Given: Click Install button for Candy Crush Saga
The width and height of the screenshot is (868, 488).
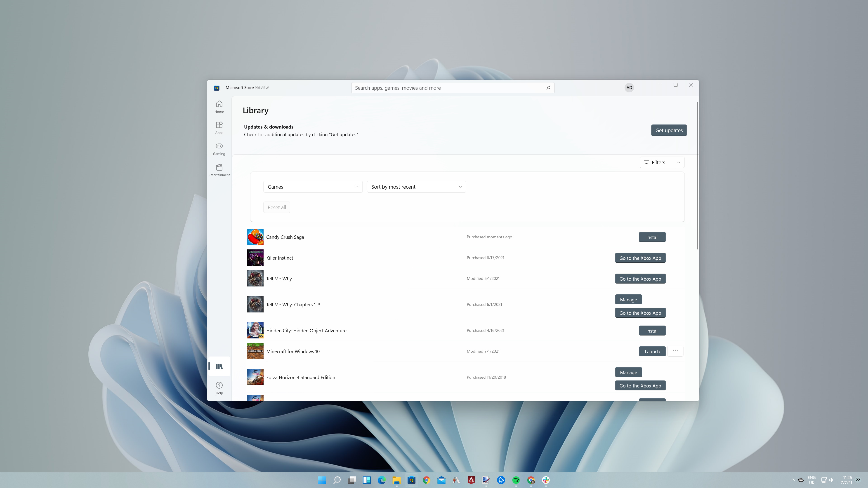Looking at the screenshot, I should (x=652, y=237).
